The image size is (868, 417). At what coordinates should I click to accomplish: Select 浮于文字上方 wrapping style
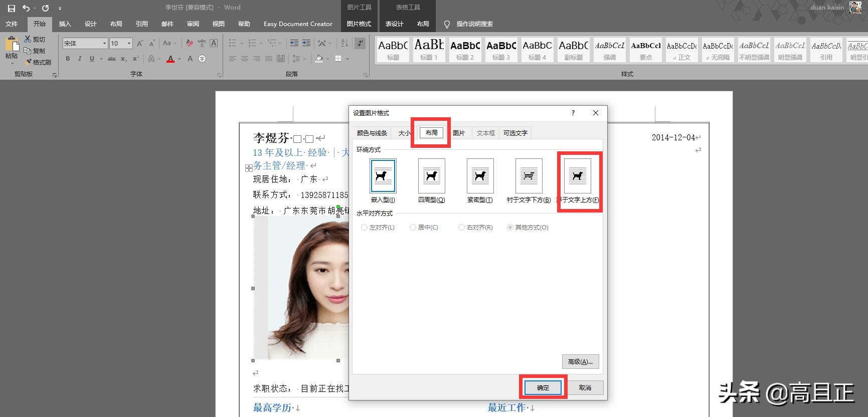578,181
